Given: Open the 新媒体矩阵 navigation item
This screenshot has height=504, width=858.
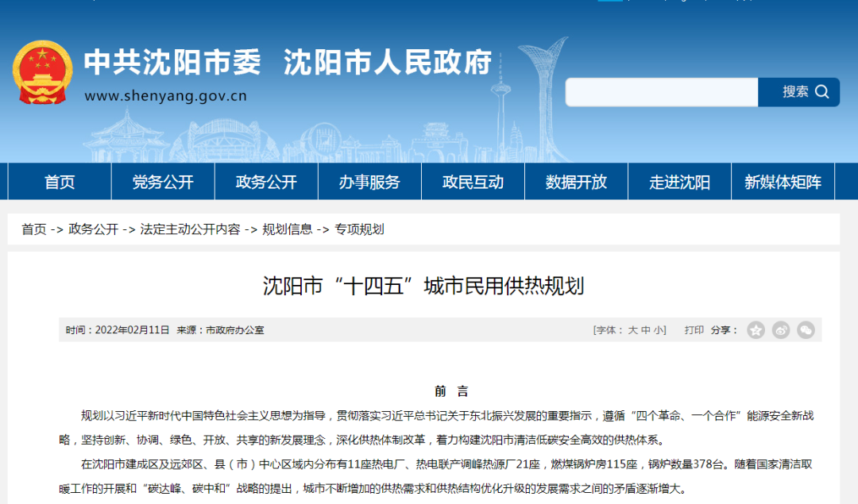Looking at the screenshot, I should pyautogui.click(x=783, y=182).
